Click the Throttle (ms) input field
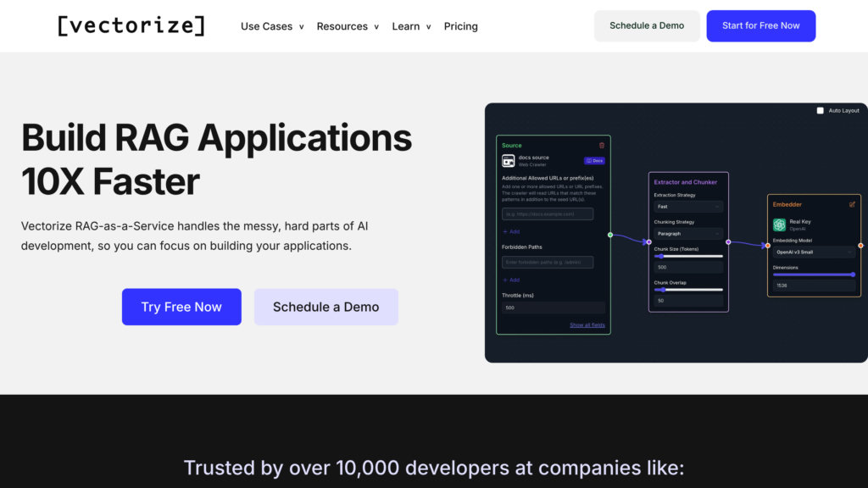Image resolution: width=868 pixels, height=488 pixels. (553, 308)
